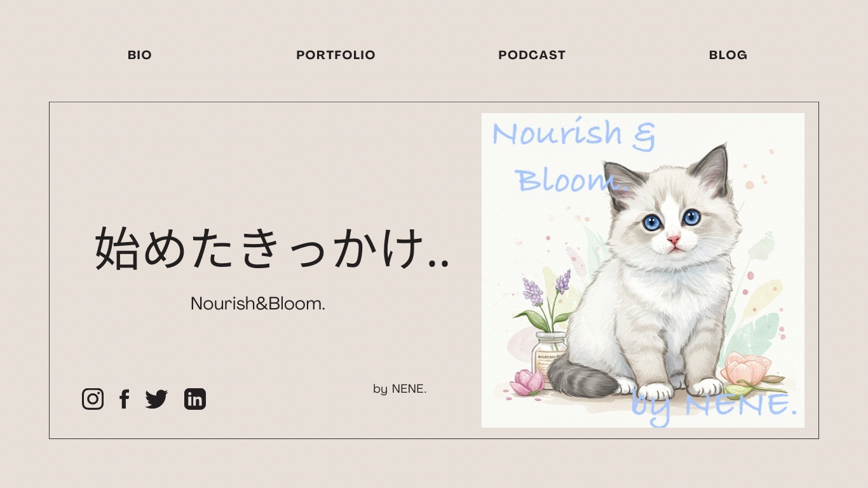Open the BLOG navigation link

pyautogui.click(x=728, y=55)
